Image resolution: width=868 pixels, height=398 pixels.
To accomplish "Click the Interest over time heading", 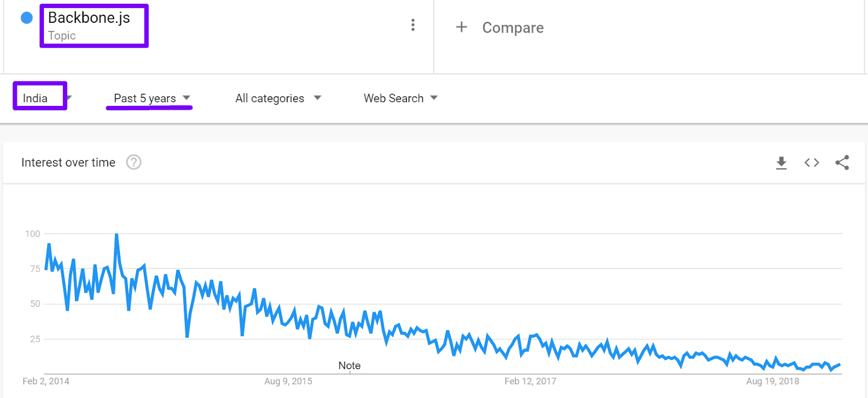I will point(68,162).
